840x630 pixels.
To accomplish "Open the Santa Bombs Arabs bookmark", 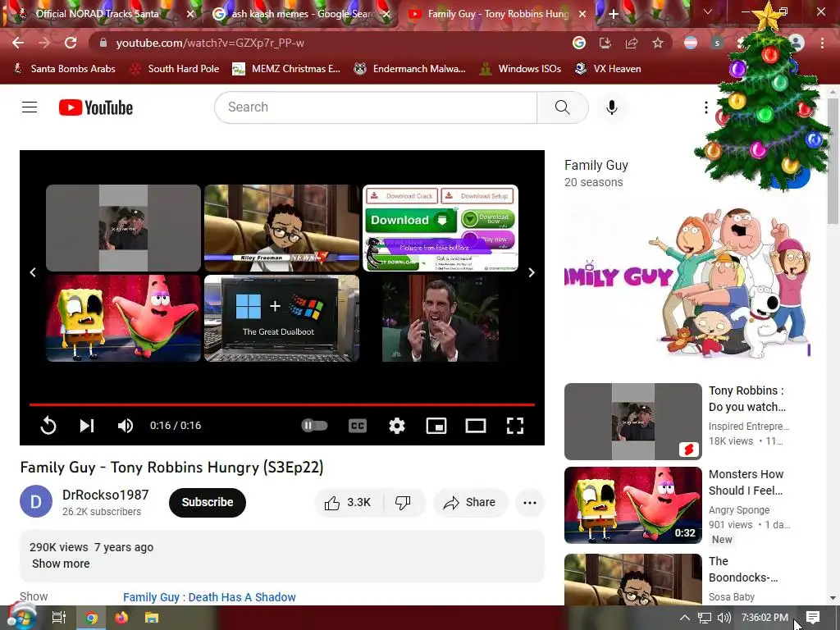I will click(x=64, y=69).
